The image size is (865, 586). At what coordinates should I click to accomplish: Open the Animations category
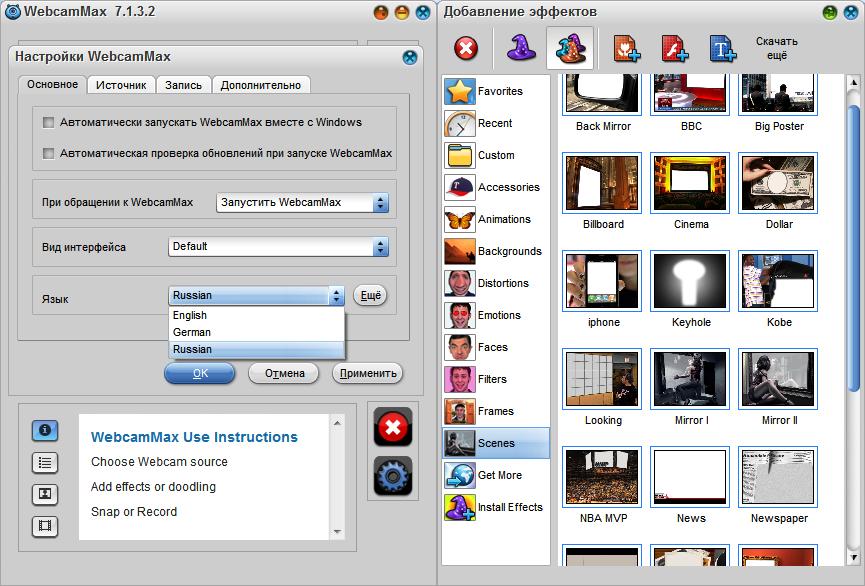click(496, 219)
